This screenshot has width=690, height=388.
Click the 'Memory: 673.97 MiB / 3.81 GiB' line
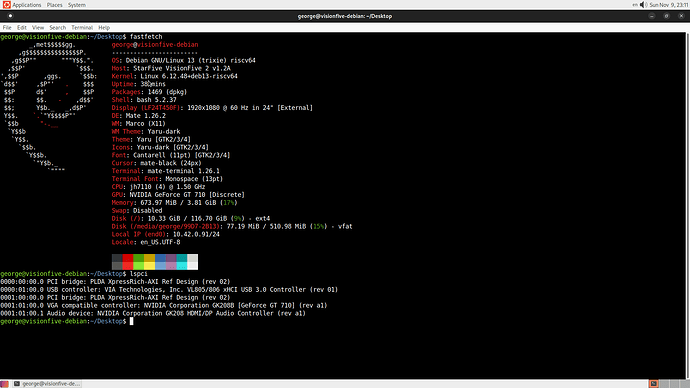click(174, 203)
